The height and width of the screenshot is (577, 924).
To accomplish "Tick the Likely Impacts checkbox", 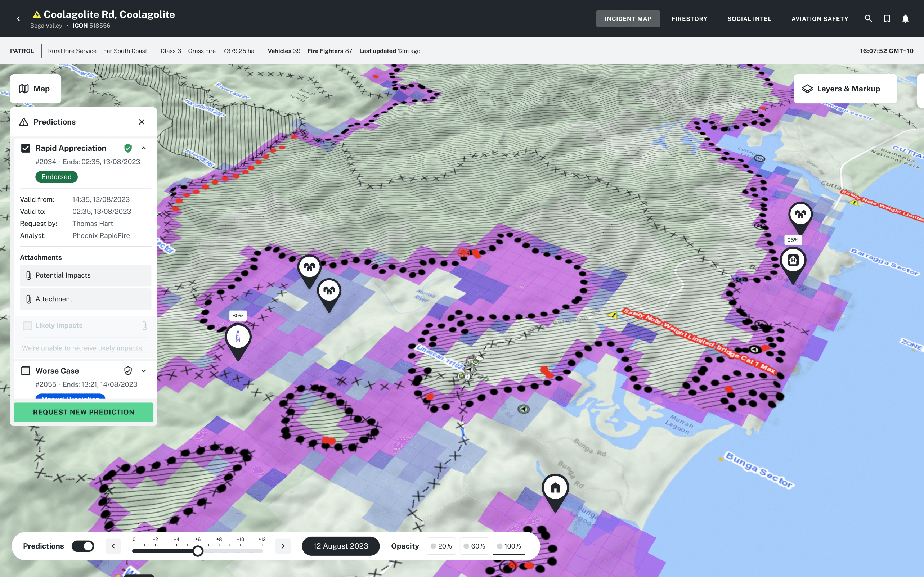I will (27, 325).
